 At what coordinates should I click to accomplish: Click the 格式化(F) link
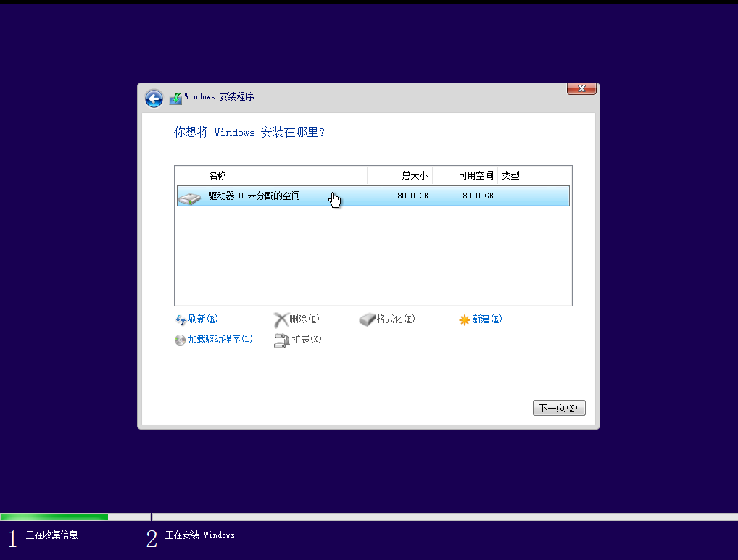point(395,319)
